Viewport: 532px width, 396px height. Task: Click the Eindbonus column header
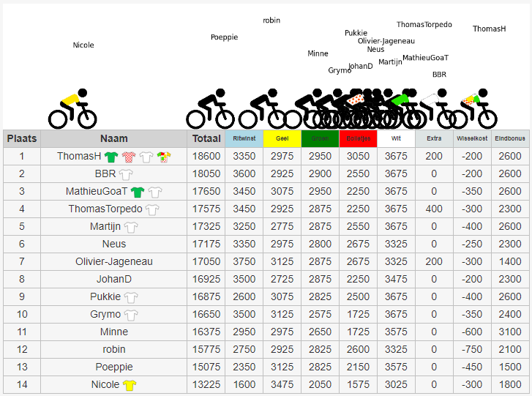(x=510, y=138)
